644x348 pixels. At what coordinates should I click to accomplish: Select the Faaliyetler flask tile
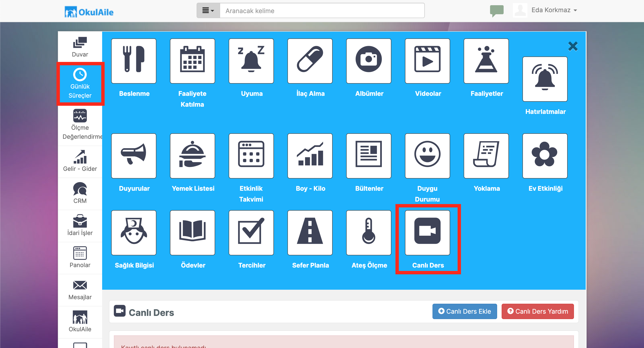click(486, 61)
